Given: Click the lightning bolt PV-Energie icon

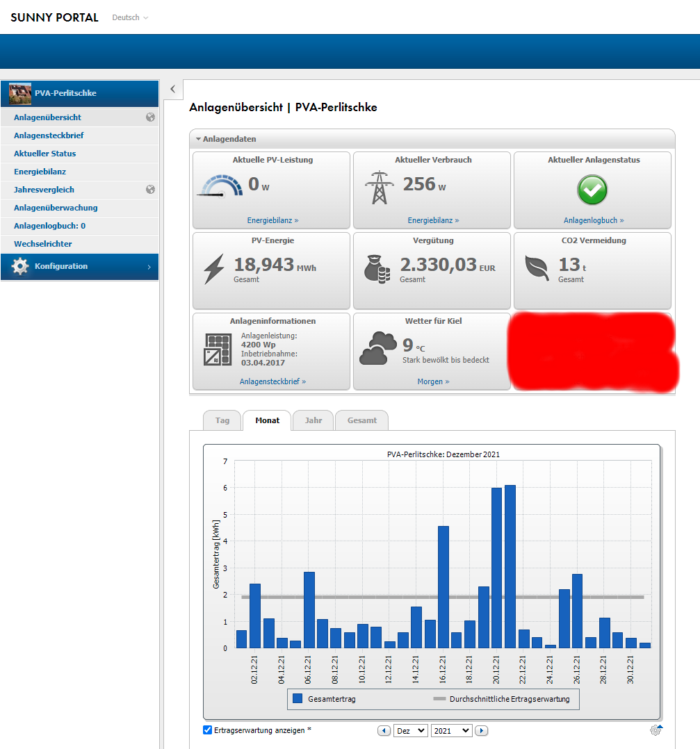Looking at the screenshot, I should (214, 269).
